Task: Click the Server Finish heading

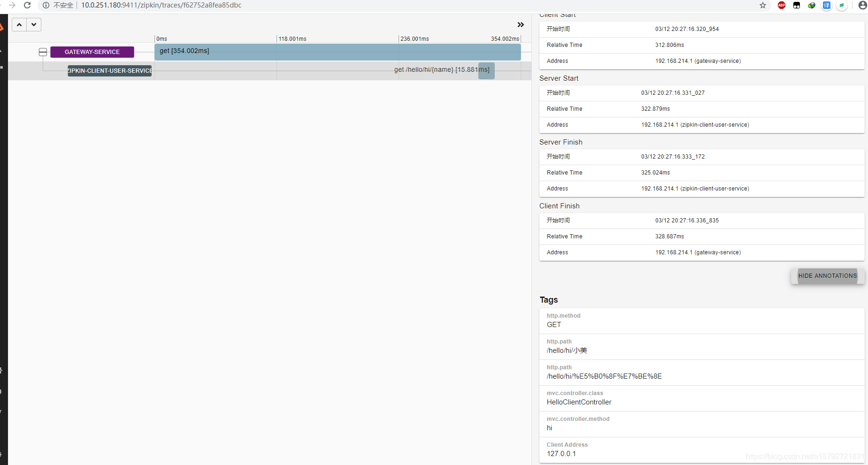Action: pyautogui.click(x=561, y=142)
